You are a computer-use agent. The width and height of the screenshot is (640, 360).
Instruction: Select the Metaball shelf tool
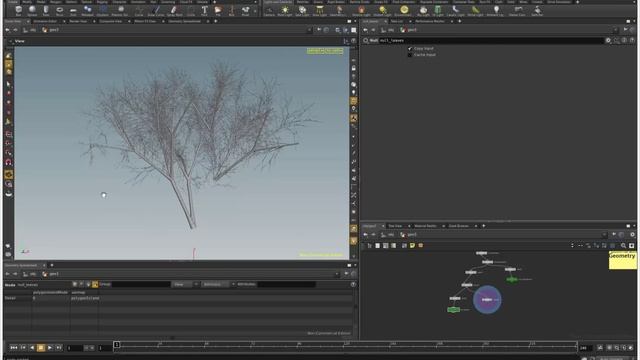[87, 11]
